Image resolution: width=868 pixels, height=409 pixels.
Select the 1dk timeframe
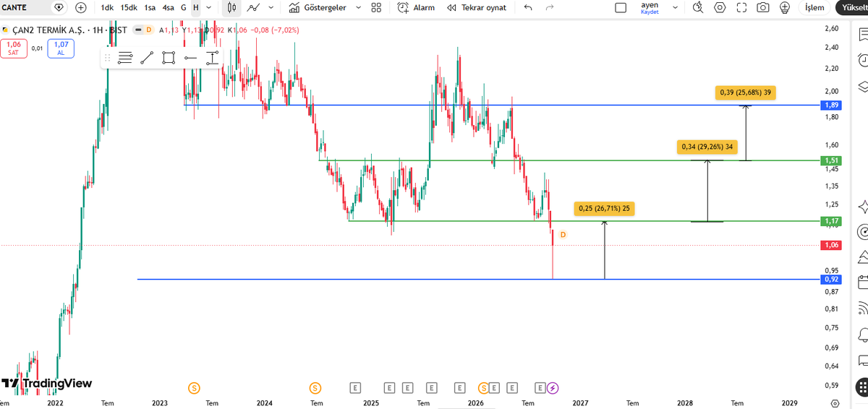click(107, 7)
